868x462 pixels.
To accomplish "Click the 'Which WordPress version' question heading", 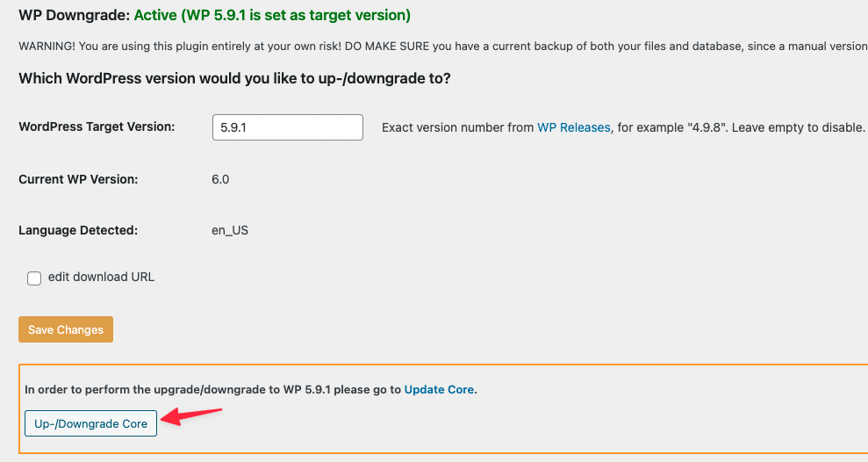I will (x=234, y=79).
